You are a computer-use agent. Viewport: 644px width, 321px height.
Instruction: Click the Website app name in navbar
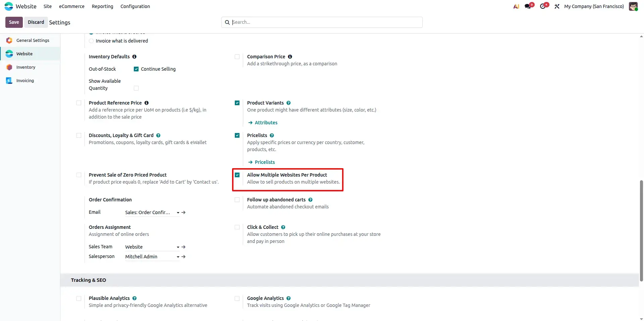pyautogui.click(x=26, y=6)
